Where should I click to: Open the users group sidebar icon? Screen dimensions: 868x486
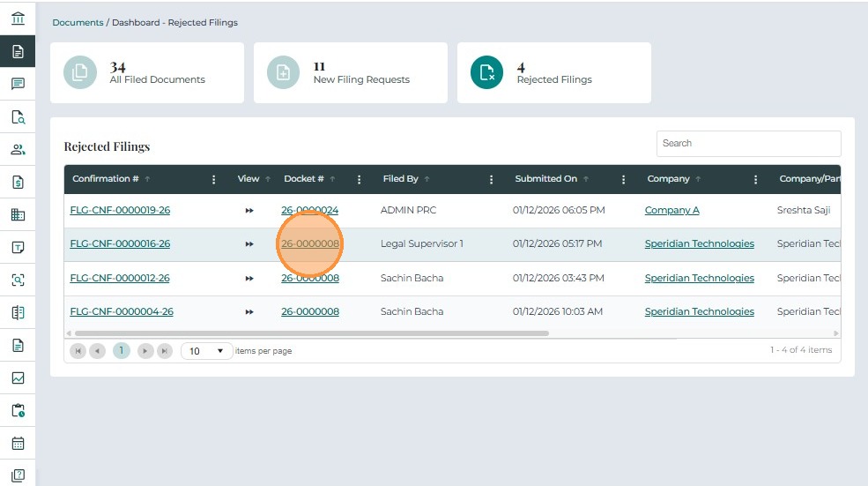(x=18, y=150)
